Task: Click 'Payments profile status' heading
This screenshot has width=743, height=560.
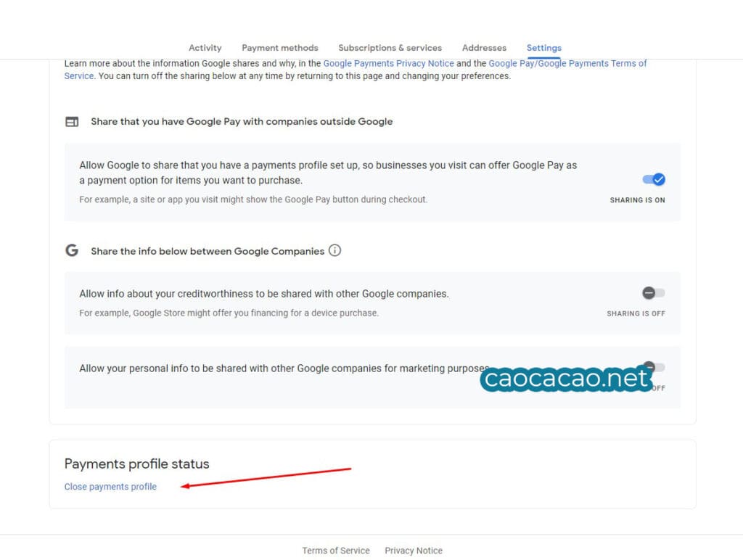Action: point(137,464)
